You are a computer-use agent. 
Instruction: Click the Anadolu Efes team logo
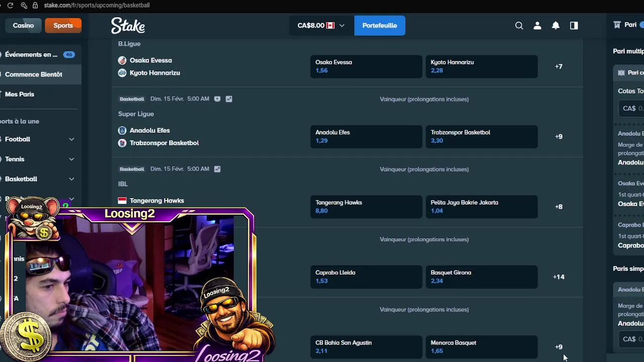tap(122, 130)
